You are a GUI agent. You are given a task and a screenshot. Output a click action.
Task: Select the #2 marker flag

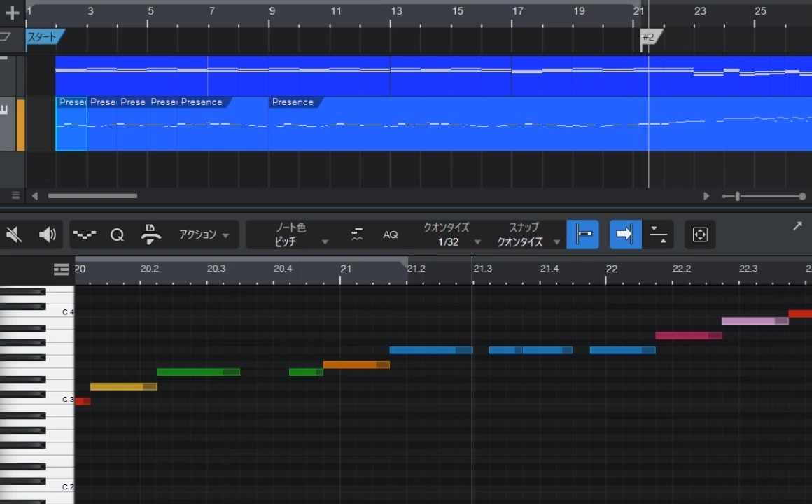651,37
